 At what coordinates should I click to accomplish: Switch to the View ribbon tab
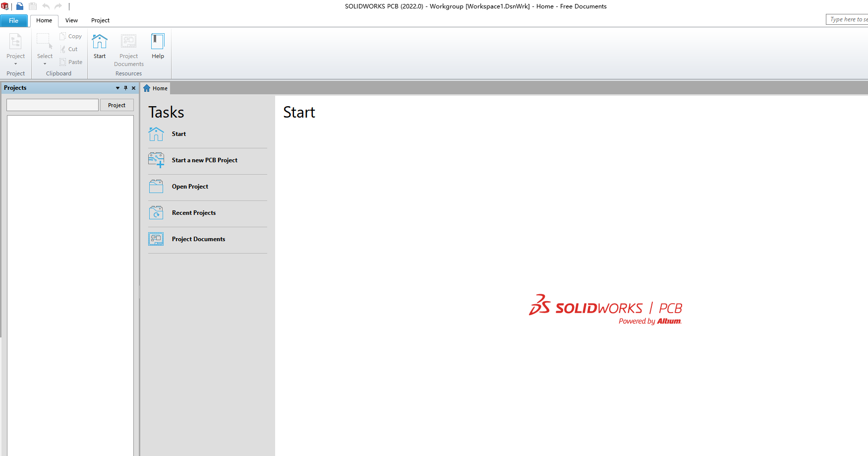71,20
